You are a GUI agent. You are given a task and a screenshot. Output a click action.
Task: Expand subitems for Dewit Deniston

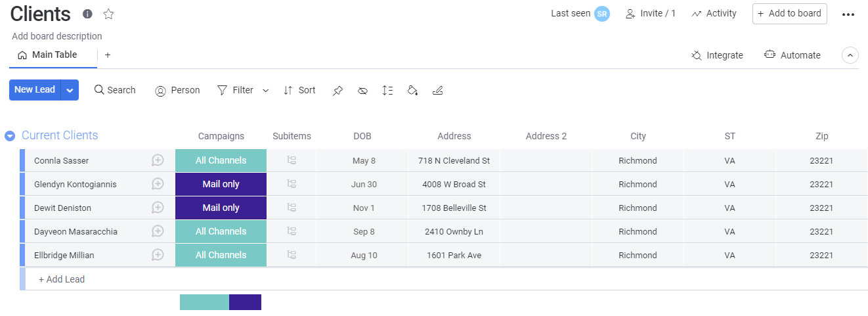coord(292,208)
